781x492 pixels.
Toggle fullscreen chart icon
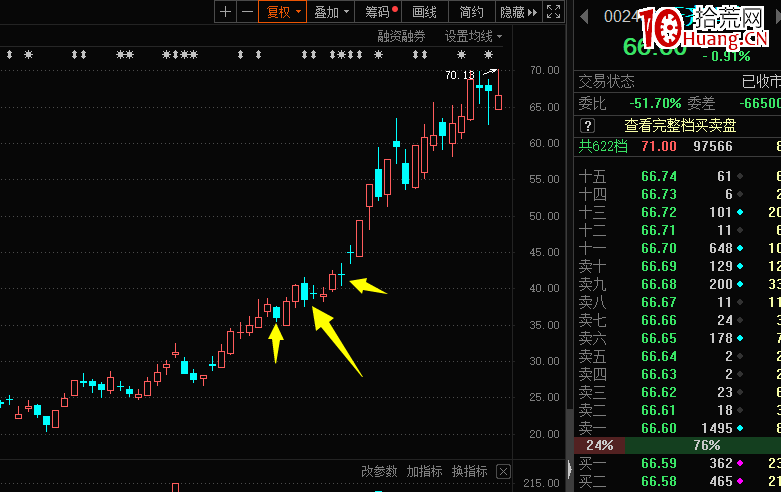[553, 11]
